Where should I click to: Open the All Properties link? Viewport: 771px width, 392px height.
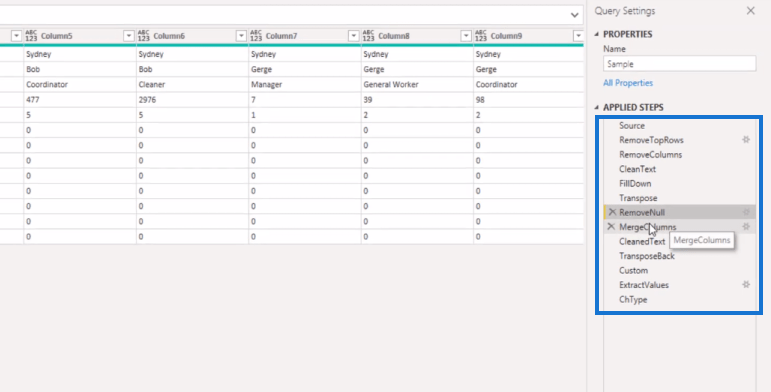628,83
